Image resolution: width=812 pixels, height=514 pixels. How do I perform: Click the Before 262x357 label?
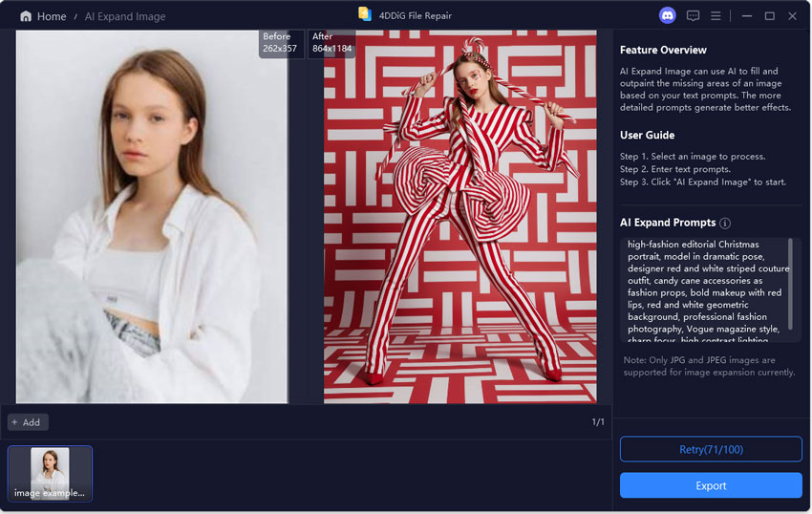(281, 43)
